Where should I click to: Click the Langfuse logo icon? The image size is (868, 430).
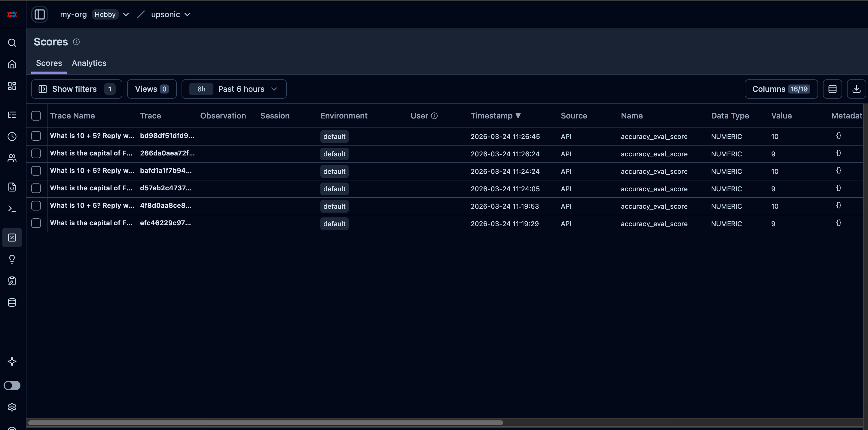(12, 14)
